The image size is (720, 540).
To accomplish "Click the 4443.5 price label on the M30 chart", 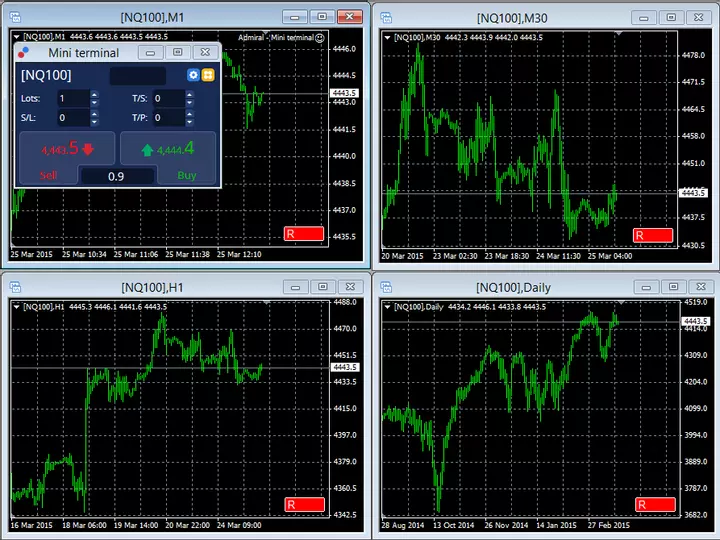I will pos(693,193).
